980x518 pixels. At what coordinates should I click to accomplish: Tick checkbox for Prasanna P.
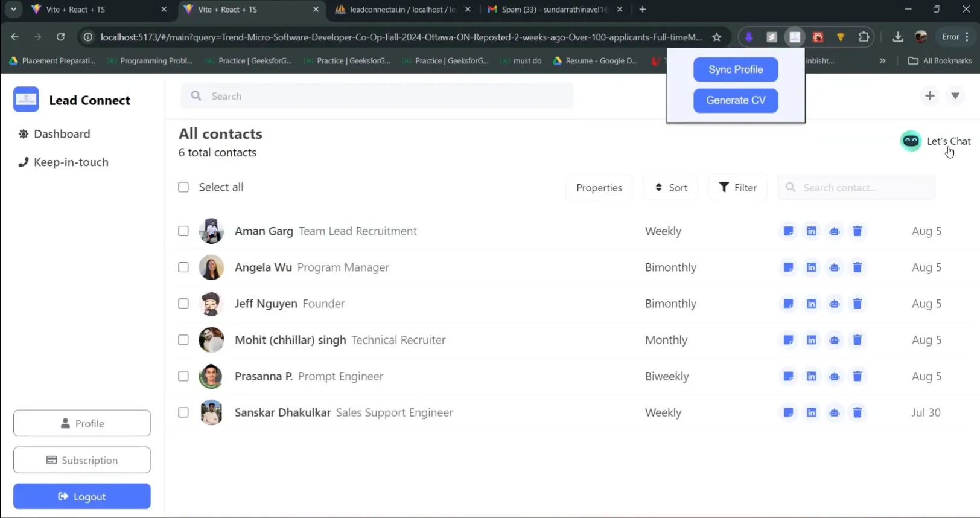click(183, 376)
